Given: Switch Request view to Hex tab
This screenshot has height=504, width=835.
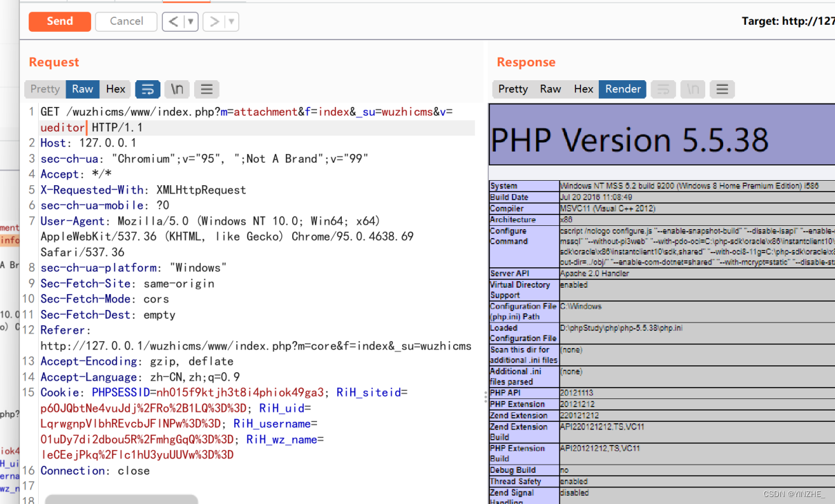Looking at the screenshot, I should pos(115,89).
